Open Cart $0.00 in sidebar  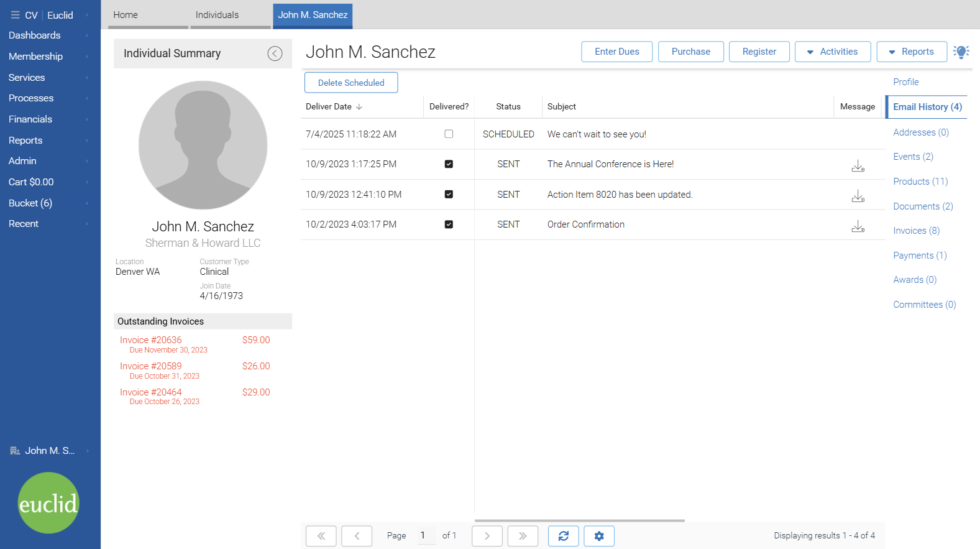pos(48,182)
